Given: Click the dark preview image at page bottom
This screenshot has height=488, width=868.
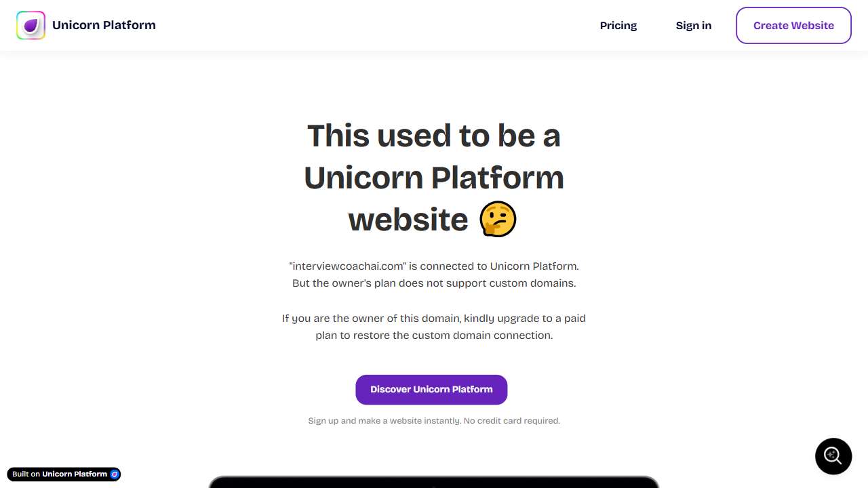Looking at the screenshot, I should pos(434,482).
